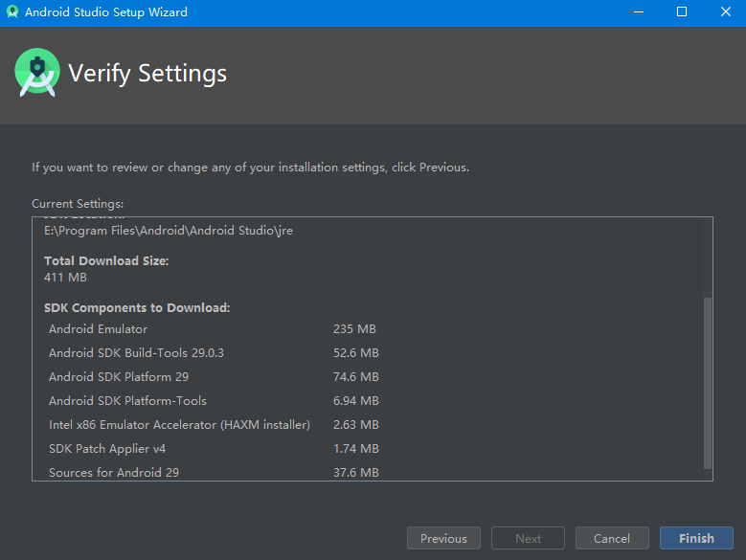
Task: Go back with the Previous button
Action: [443, 538]
